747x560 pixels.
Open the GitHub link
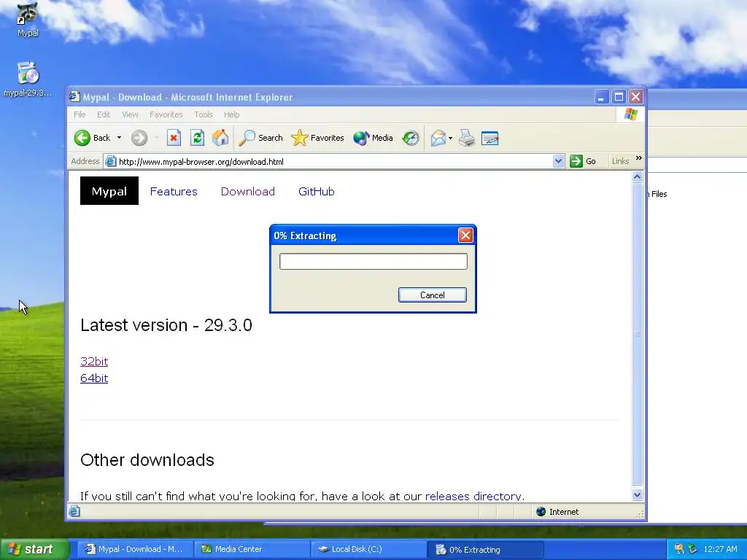[317, 192]
